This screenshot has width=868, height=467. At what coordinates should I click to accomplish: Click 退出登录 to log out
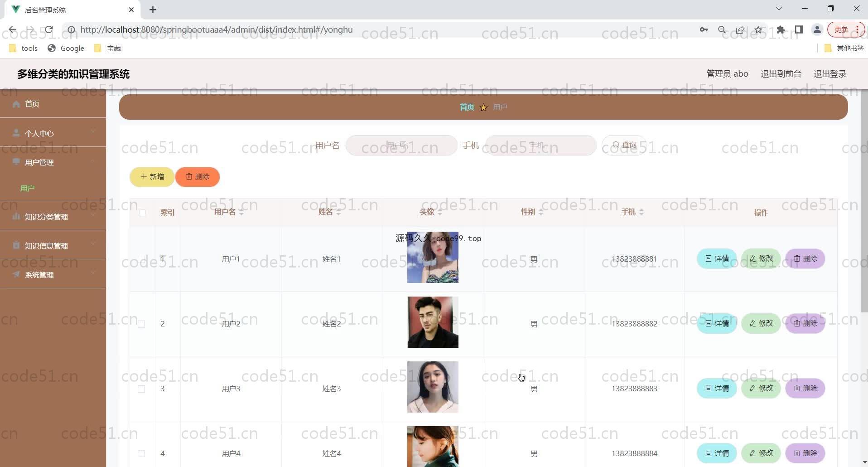tap(830, 74)
